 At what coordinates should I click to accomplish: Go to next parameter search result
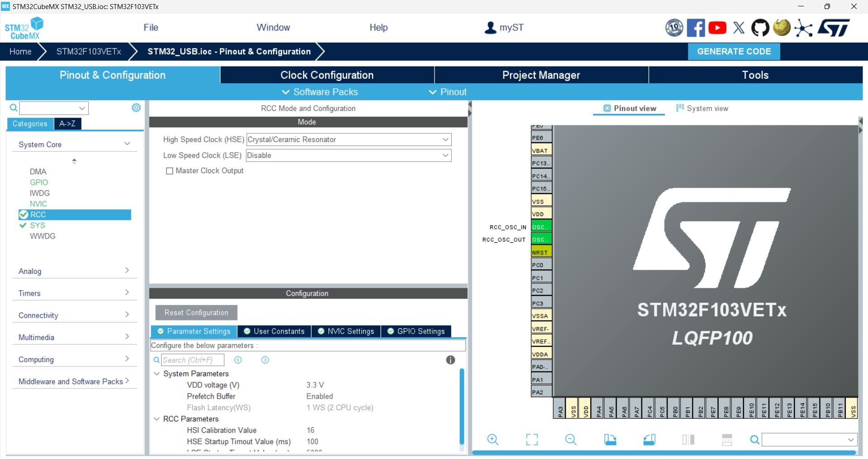click(x=265, y=360)
